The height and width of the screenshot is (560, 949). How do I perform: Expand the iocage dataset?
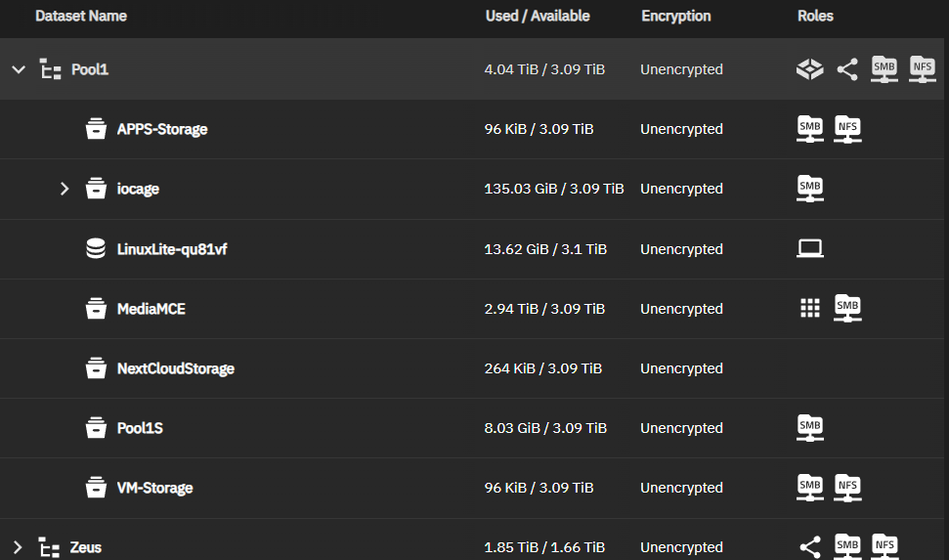coord(65,189)
